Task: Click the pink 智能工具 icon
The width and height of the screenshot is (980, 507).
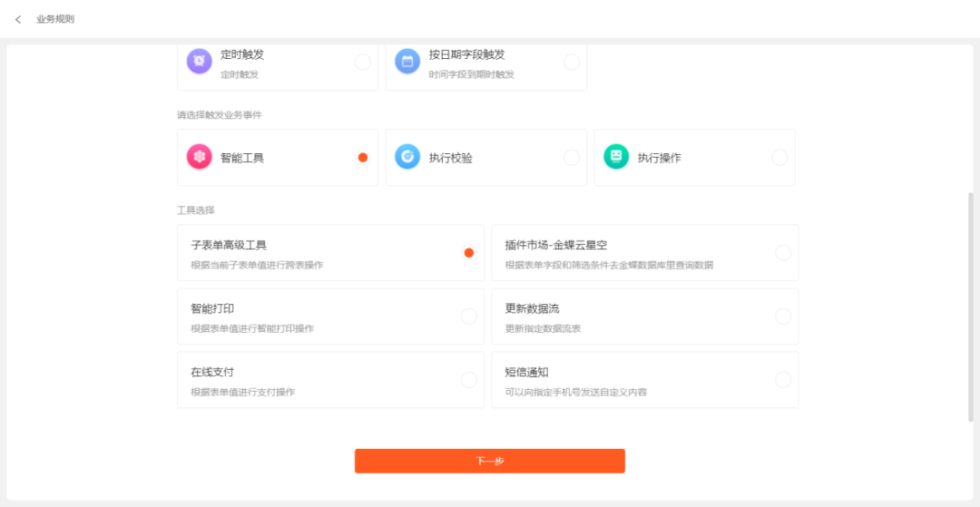Action: click(x=200, y=157)
